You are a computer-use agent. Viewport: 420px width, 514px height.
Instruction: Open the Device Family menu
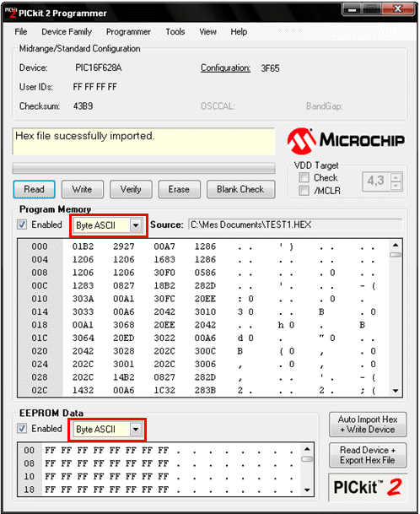pyautogui.click(x=67, y=32)
